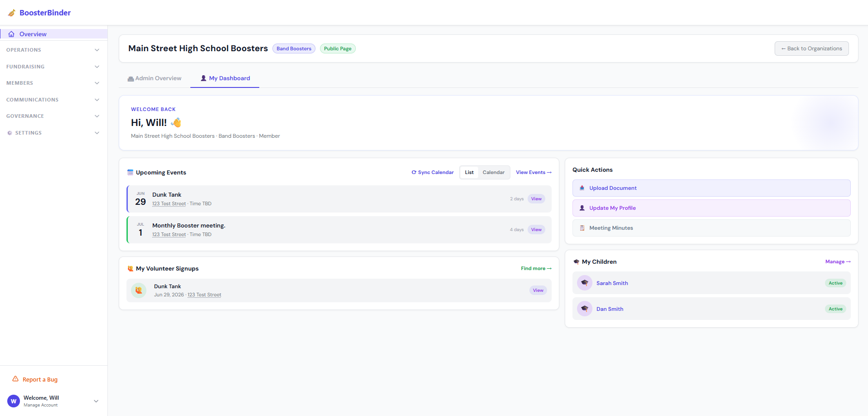Click the Upcoming Events calendar icon
The width and height of the screenshot is (868, 416).
pos(130,172)
